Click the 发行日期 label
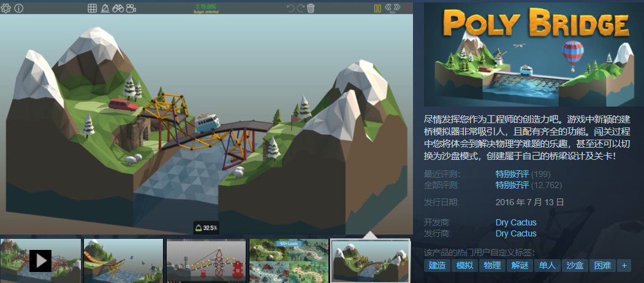This screenshot has width=644, height=283. pyautogui.click(x=442, y=202)
